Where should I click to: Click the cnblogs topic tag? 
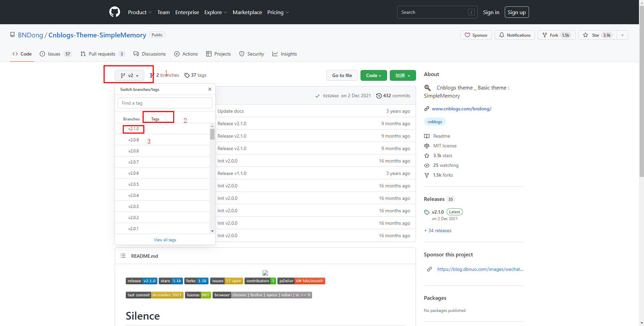coord(435,122)
